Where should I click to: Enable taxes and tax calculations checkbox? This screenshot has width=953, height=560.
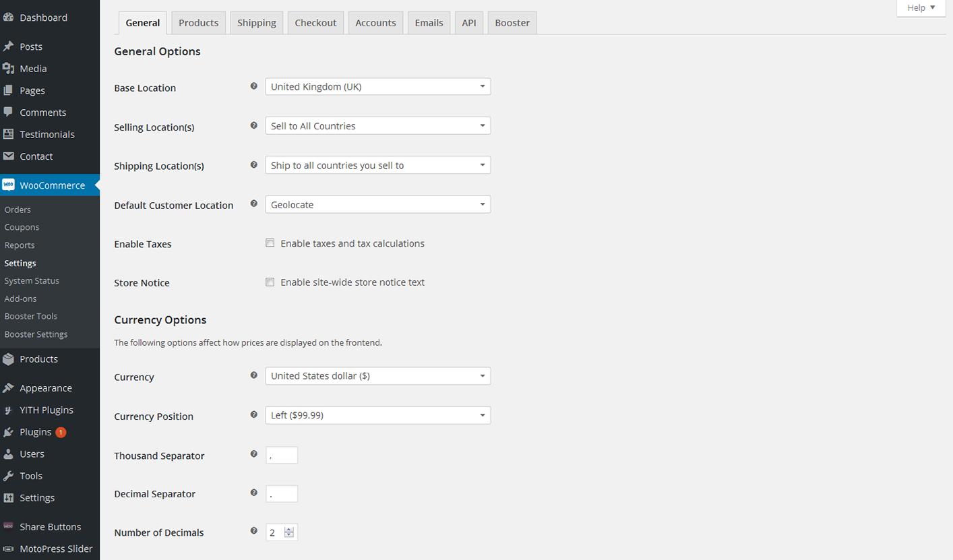click(270, 243)
